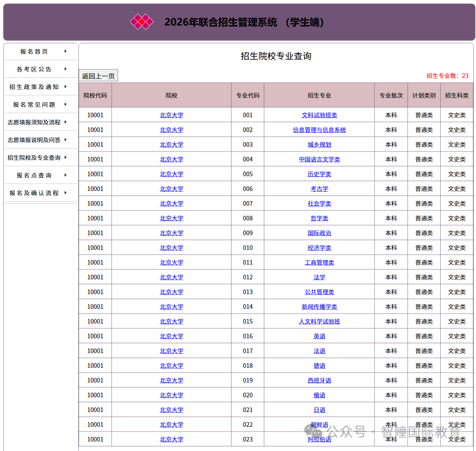Click 北京大学 link in row 001
The width and height of the screenshot is (476, 451).
[172, 115]
